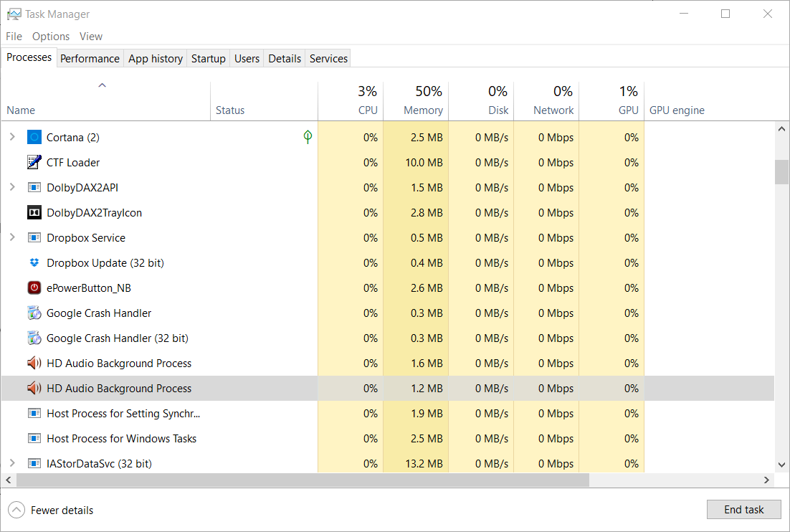The image size is (790, 532).
Task: Minimize the Task Manager window
Action: tap(684, 14)
